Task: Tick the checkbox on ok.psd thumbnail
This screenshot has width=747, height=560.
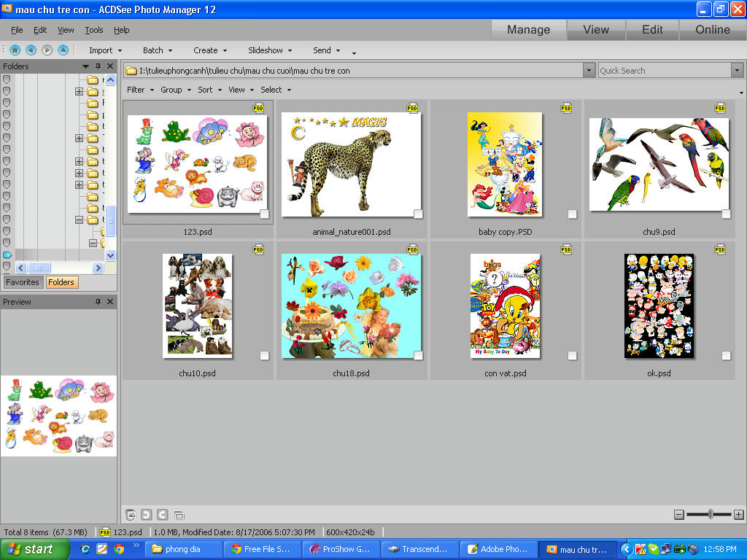Action: coord(726,356)
